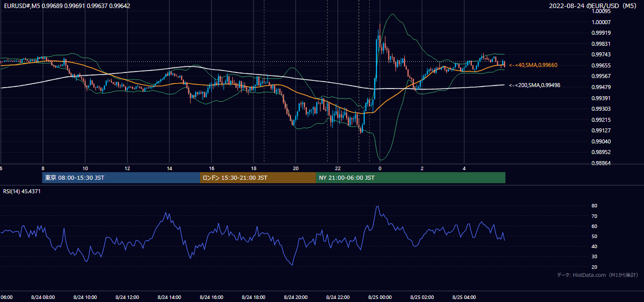Click RSI axis level 60
Screen dimensions: 644x302
(x=595, y=226)
